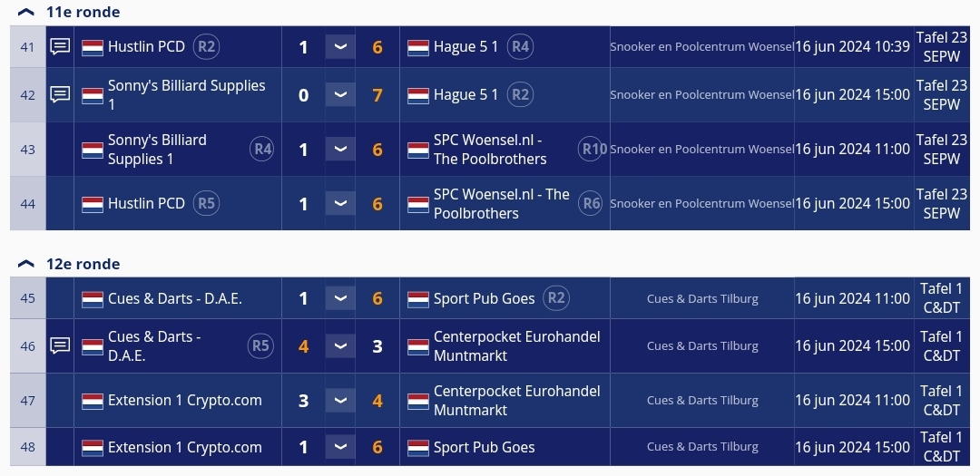Screen dimensions: 980x476
Task: Click R6 badge in match 44
Action: (591, 203)
